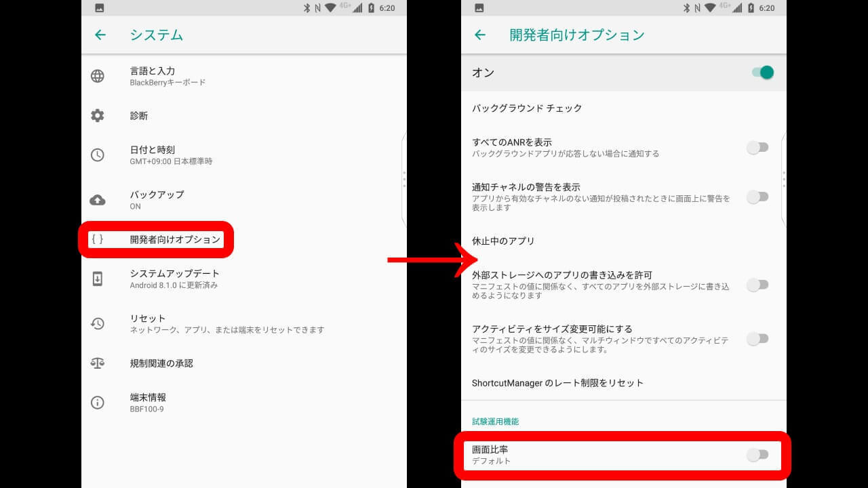This screenshot has height=488, width=868.
Task: Toggle 外部ストレージへのアプリの書き込みを許可 switch
Action: click(x=757, y=285)
